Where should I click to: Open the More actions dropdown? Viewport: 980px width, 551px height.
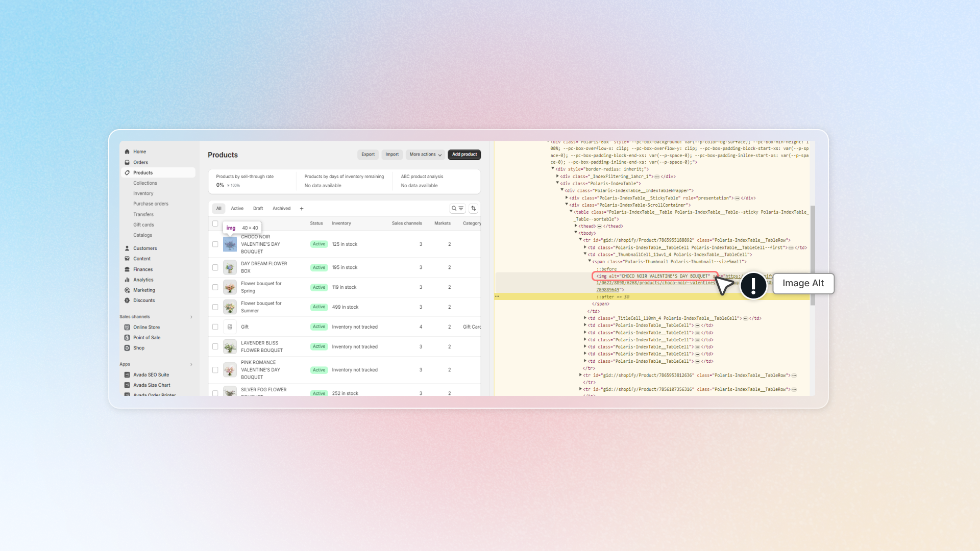(x=425, y=155)
